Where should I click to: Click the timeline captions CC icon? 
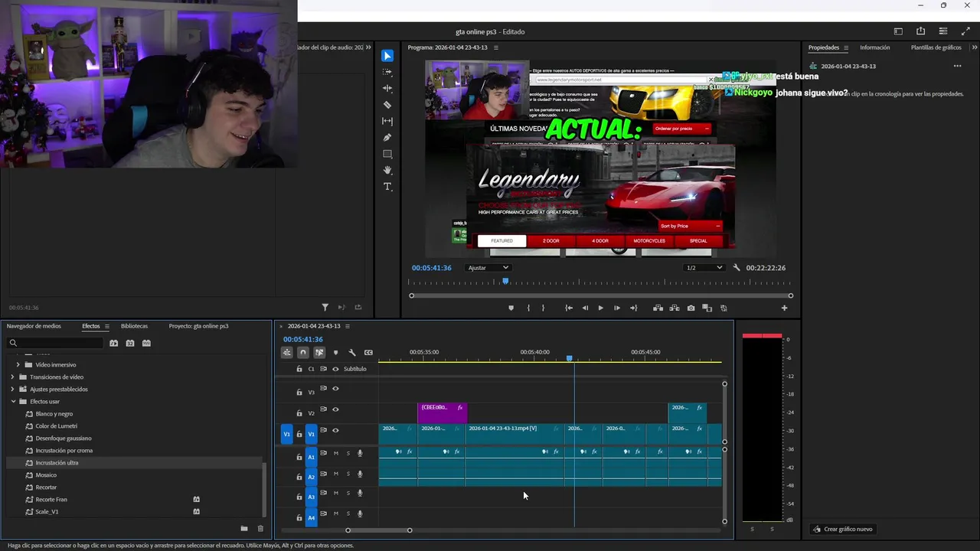point(368,353)
